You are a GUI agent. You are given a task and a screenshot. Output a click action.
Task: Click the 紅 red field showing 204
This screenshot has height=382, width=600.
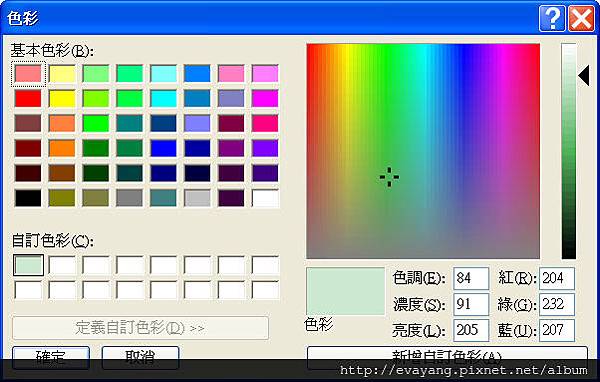coord(557,278)
